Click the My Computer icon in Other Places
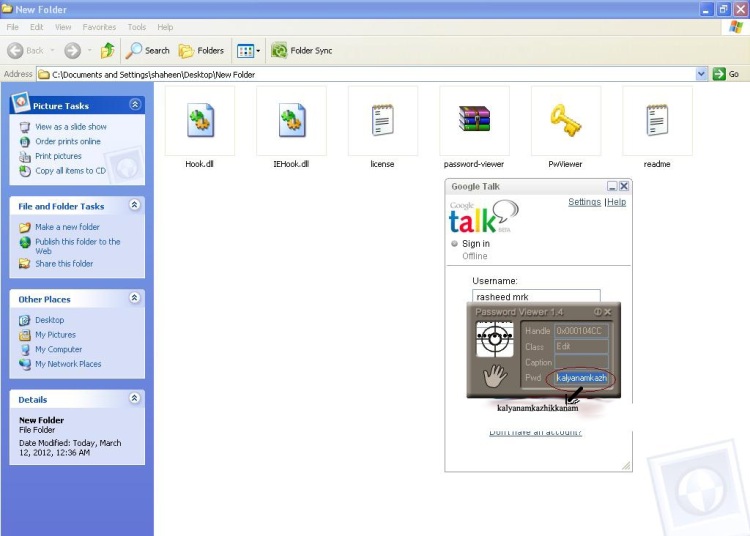The image size is (750, 536). [x=25, y=350]
